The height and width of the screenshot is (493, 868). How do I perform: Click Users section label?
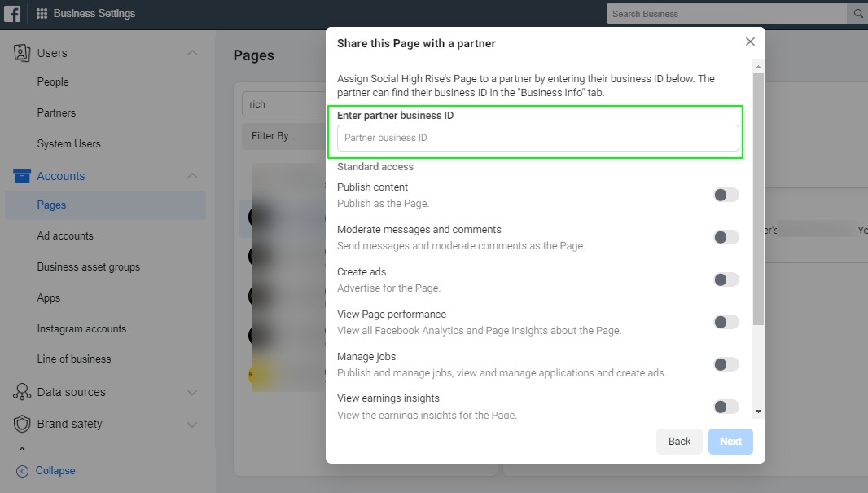52,53
